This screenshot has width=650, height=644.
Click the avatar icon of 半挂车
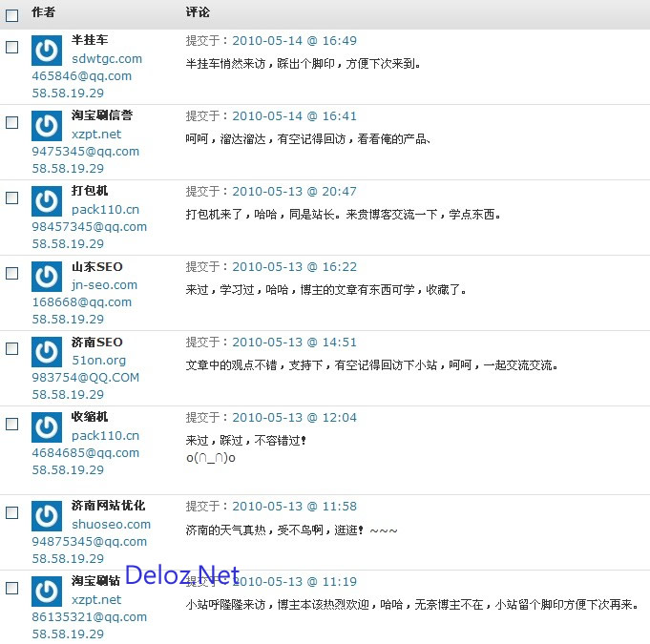47,51
